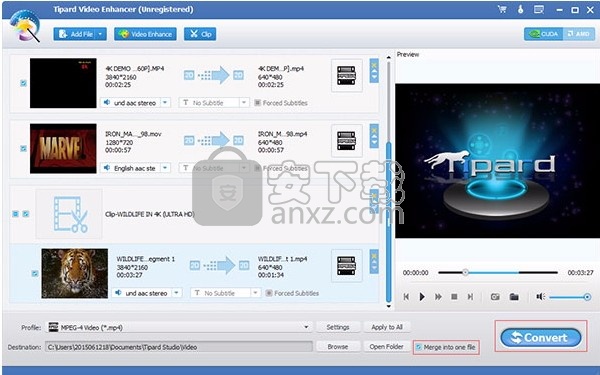
Task: Select the Marvel IRON_MA video thumbnail
Action: pos(63,148)
